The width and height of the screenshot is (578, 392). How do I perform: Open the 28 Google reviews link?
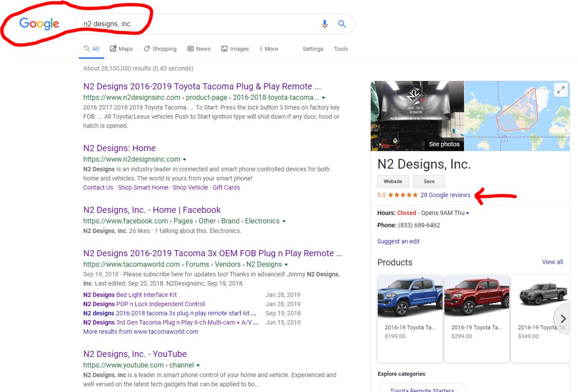(445, 195)
